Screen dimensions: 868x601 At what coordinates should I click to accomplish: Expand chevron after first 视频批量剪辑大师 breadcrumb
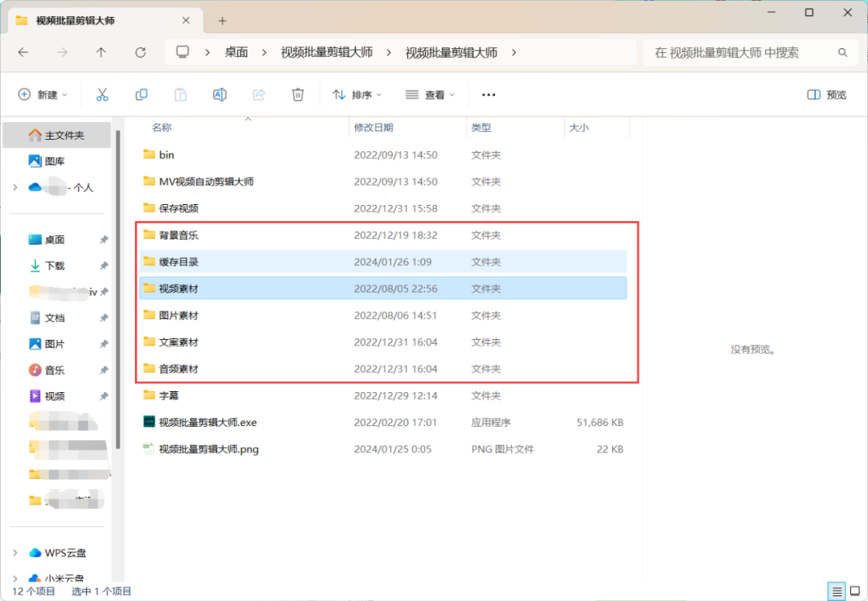point(389,52)
